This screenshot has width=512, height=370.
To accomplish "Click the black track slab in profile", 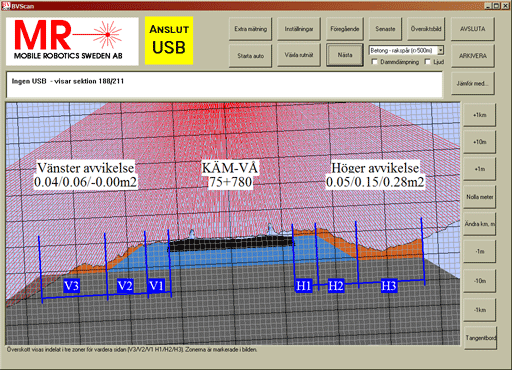I will pyautogui.click(x=231, y=244).
